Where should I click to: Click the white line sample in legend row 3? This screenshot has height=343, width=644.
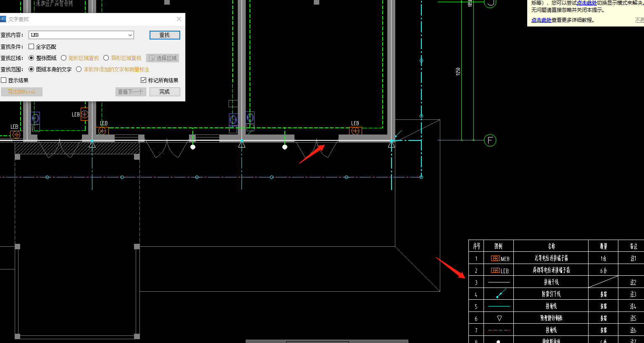[499, 282]
